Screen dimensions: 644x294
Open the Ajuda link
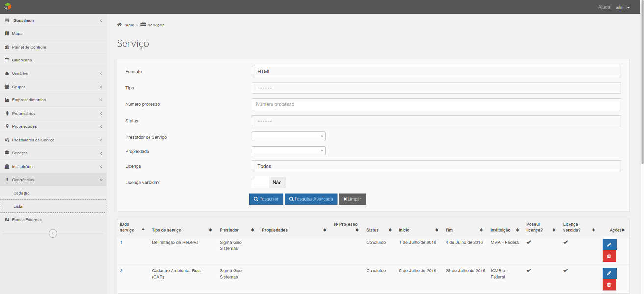[x=604, y=7]
